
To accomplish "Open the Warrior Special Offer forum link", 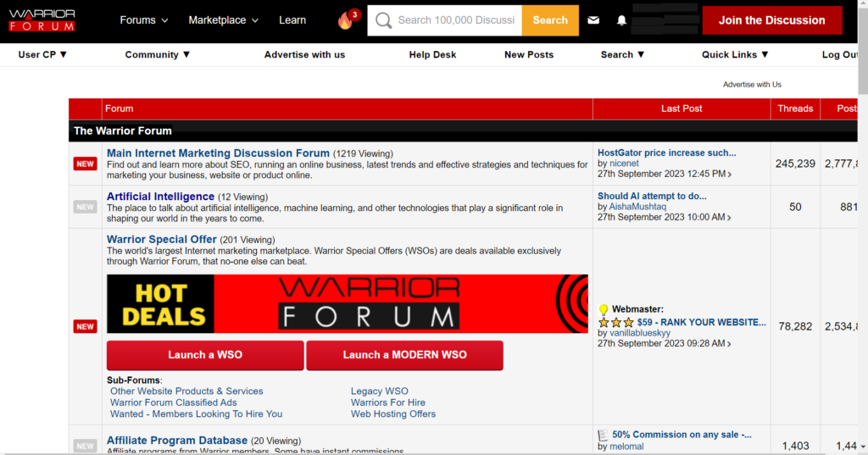I will 162,240.
